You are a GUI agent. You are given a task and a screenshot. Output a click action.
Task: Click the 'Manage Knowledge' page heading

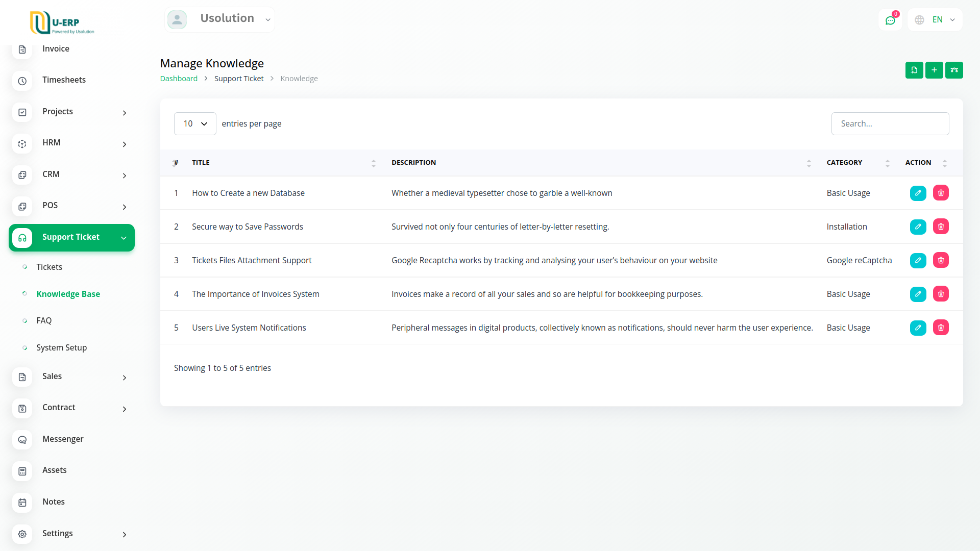click(212, 63)
